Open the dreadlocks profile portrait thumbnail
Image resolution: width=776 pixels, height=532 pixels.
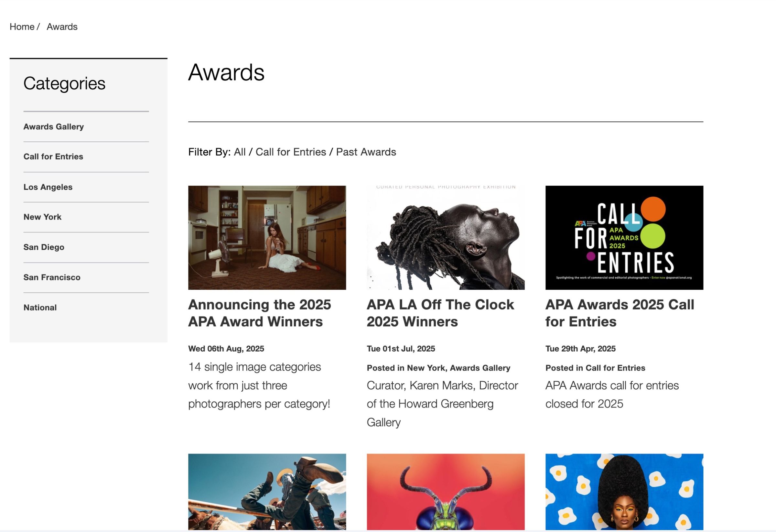click(x=446, y=237)
